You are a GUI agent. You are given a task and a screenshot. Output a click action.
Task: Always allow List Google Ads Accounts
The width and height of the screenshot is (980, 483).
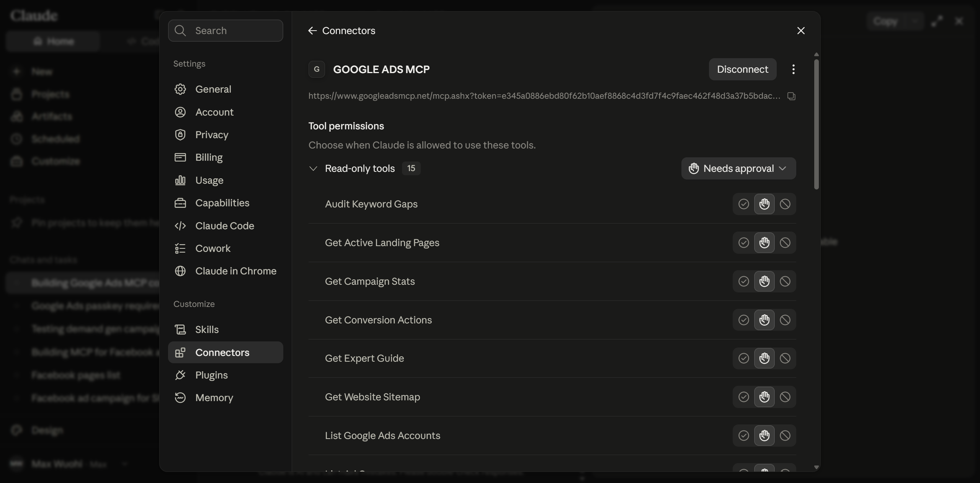coord(743,436)
